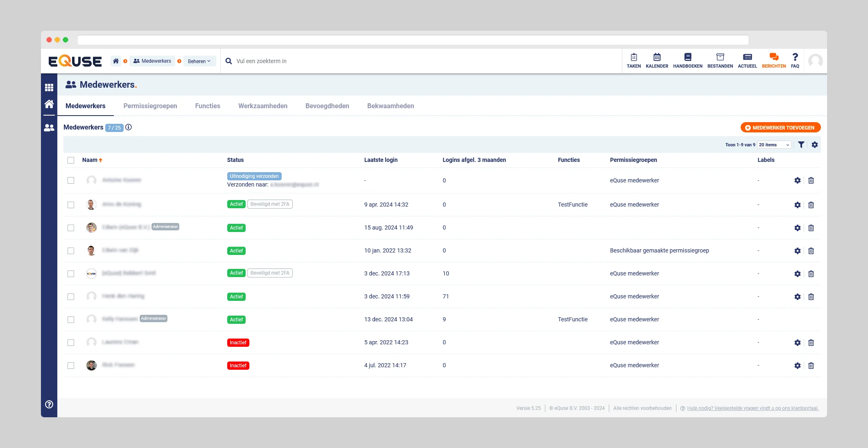Open table column settings gear icon
This screenshot has height=448, width=868.
(815, 145)
